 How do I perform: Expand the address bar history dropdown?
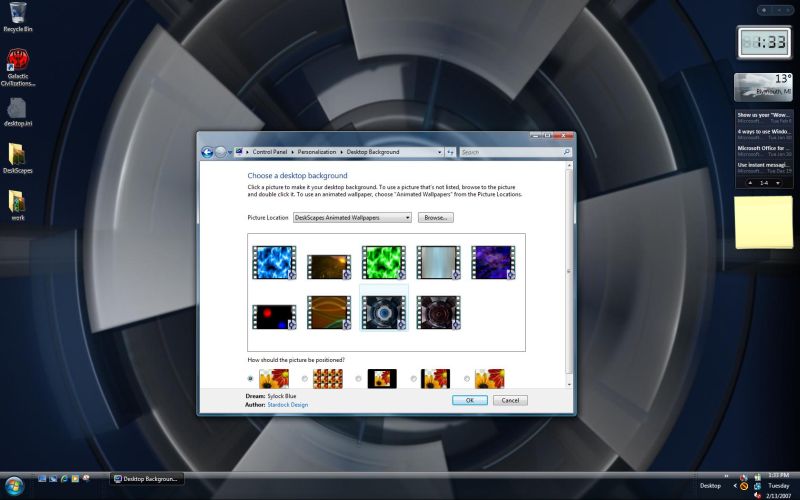coord(439,152)
